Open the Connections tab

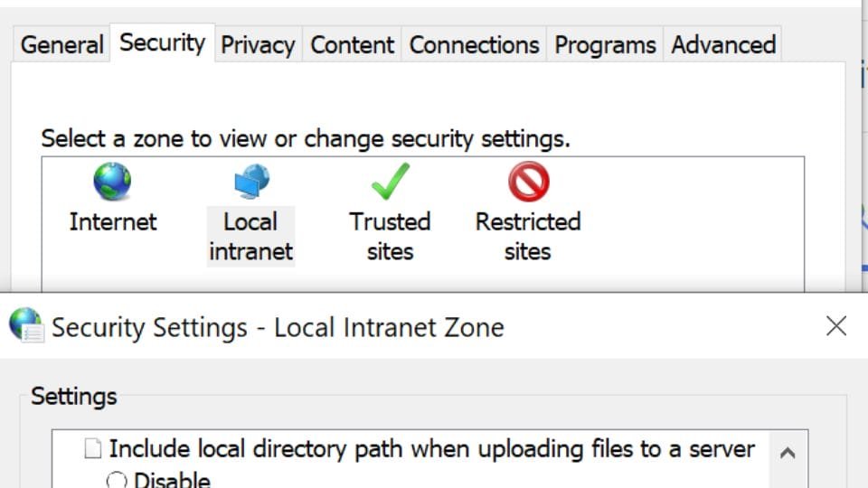click(x=474, y=44)
